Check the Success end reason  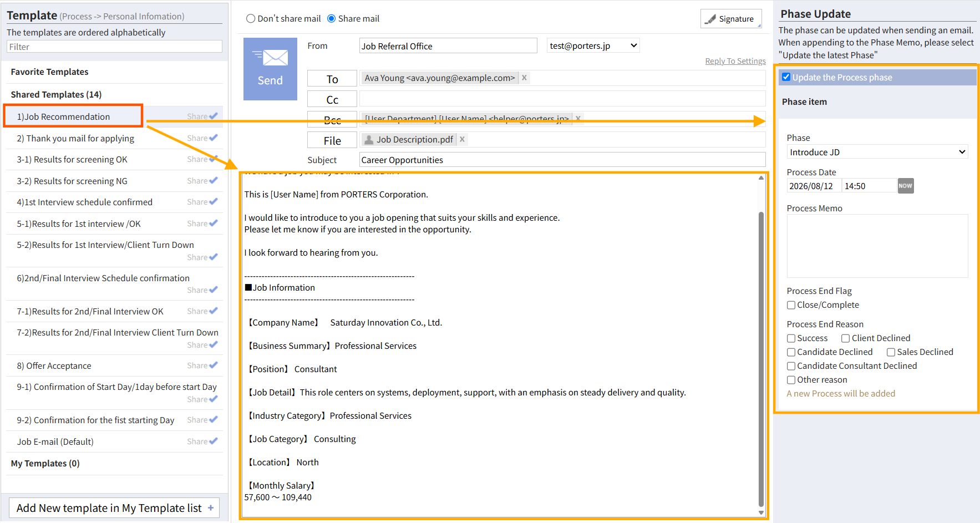(x=791, y=338)
